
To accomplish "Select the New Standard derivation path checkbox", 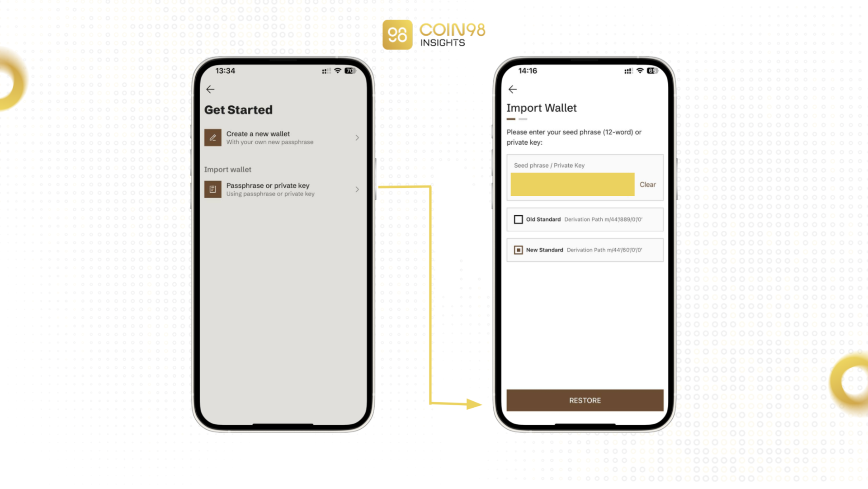I will click(518, 249).
